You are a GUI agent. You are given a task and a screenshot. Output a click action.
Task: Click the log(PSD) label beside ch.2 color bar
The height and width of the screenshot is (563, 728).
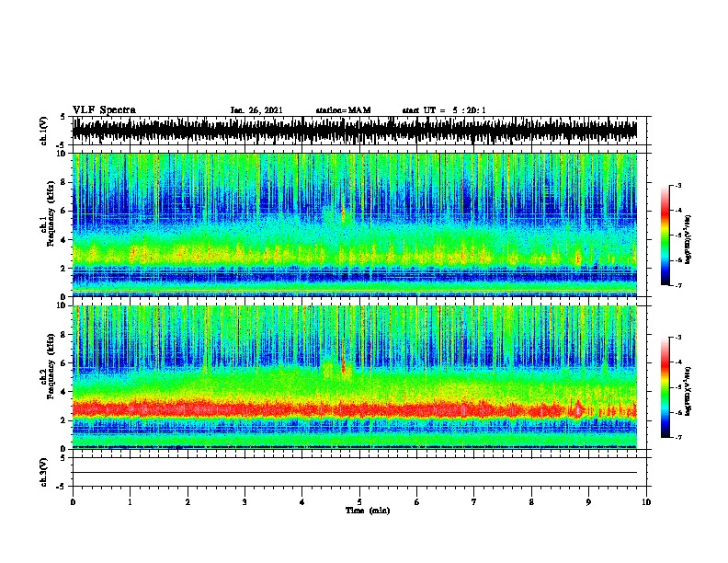pos(688,392)
